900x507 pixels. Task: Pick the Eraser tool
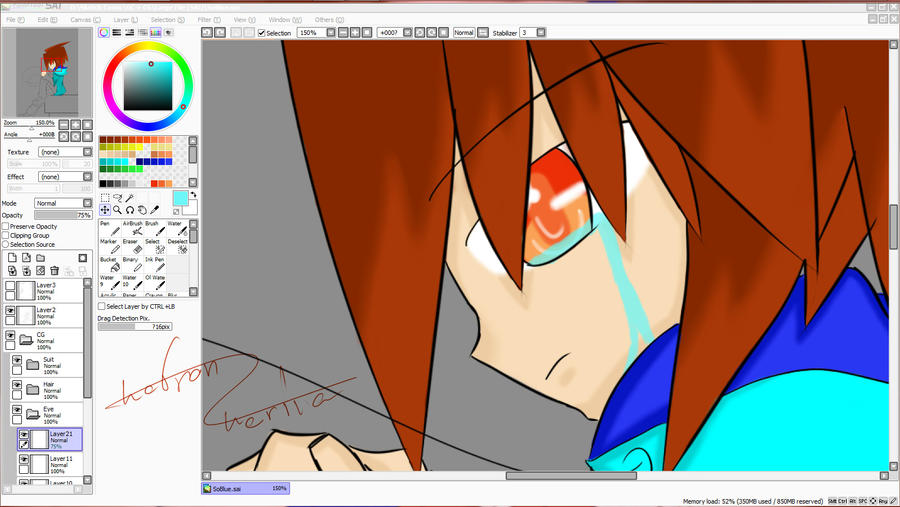[133, 246]
